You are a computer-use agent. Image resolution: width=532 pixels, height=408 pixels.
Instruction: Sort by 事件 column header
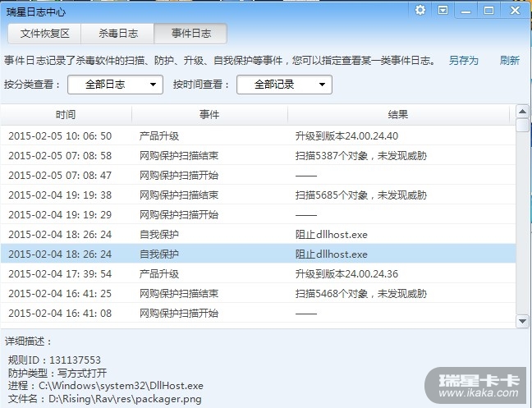coord(209,115)
